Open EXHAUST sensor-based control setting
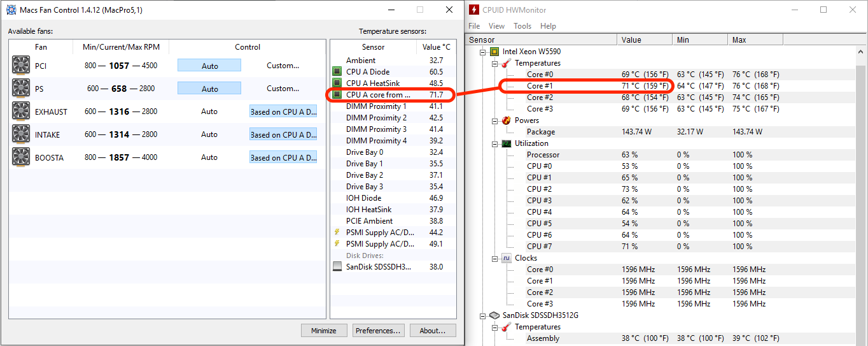Screen dimensions: 868x346 [x=283, y=112]
